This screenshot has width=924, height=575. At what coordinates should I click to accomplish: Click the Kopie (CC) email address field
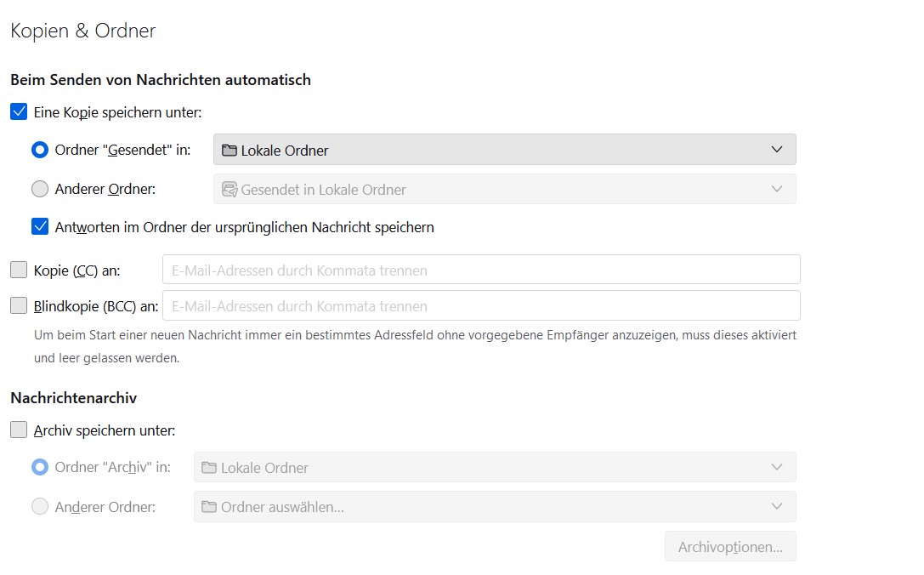point(481,270)
